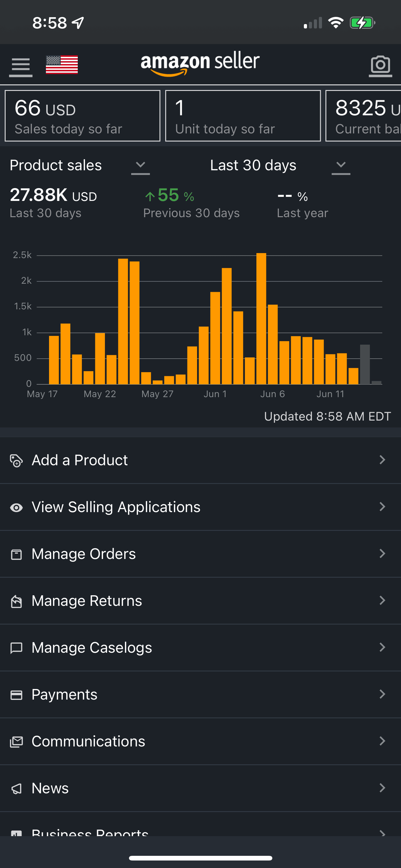Tap the eye icon for Selling Applications
Viewport: 401px width, 868px height.
click(x=16, y=507)
